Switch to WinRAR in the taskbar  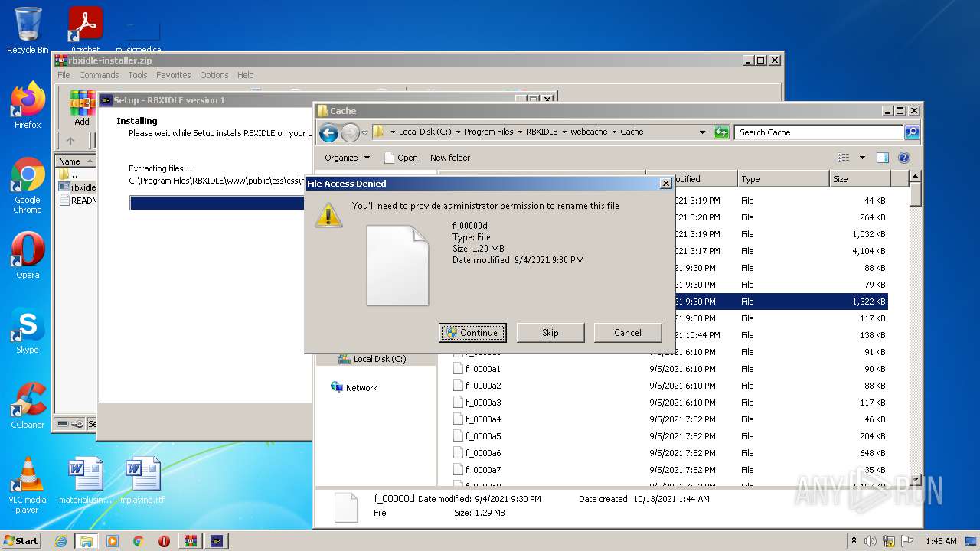[191, 541]
